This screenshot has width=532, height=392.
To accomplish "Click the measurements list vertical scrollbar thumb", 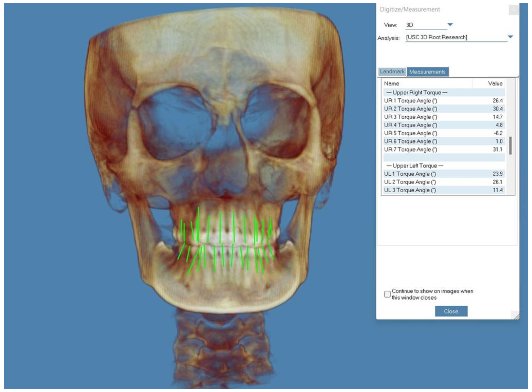I will (510, 146).
